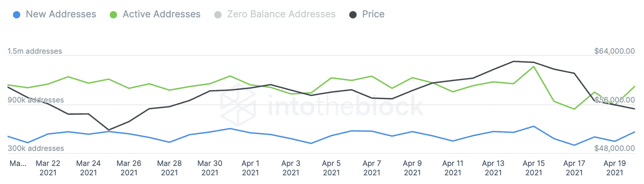
Task: Click the gray Zero Balance Addresses dot
Action: (217, 15)
